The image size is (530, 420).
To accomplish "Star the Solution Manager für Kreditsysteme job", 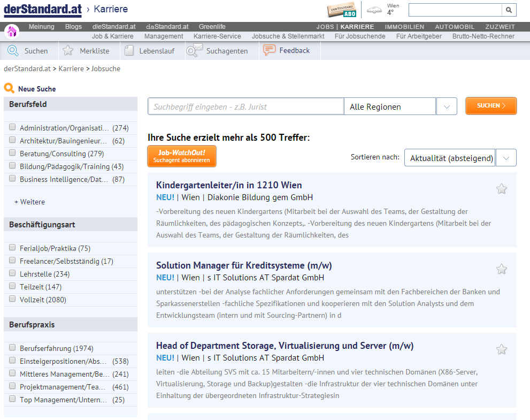I will click(x=502, y=269).
